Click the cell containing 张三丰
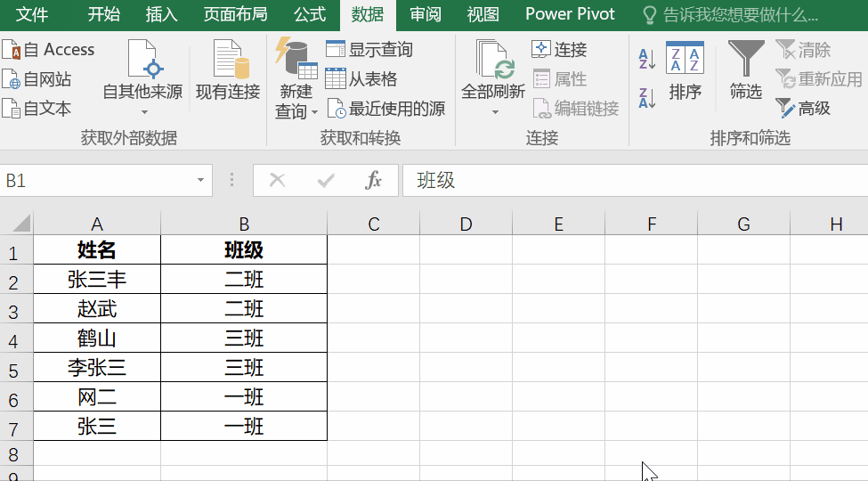 point(97,280)
